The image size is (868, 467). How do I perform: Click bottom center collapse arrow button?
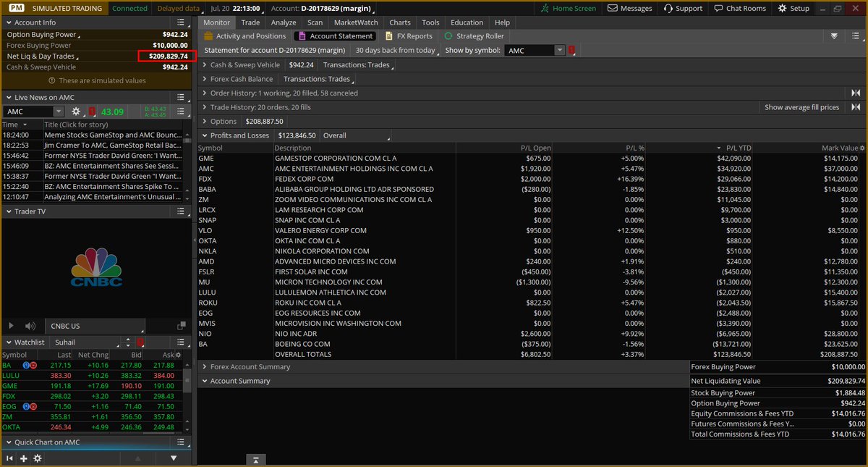click(x=255, y=459)
